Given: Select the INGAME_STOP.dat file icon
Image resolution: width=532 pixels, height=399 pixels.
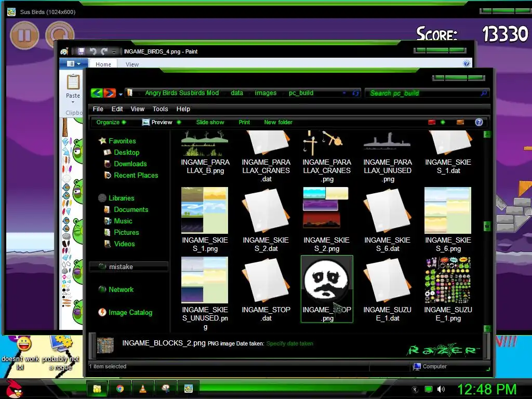Looking at the screenshot, I should point(266,281).
